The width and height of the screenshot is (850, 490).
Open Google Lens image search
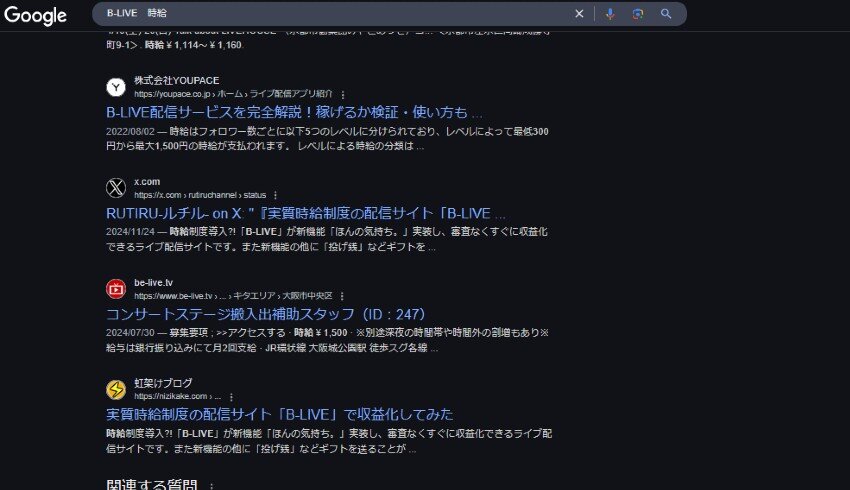coord(638,14)
